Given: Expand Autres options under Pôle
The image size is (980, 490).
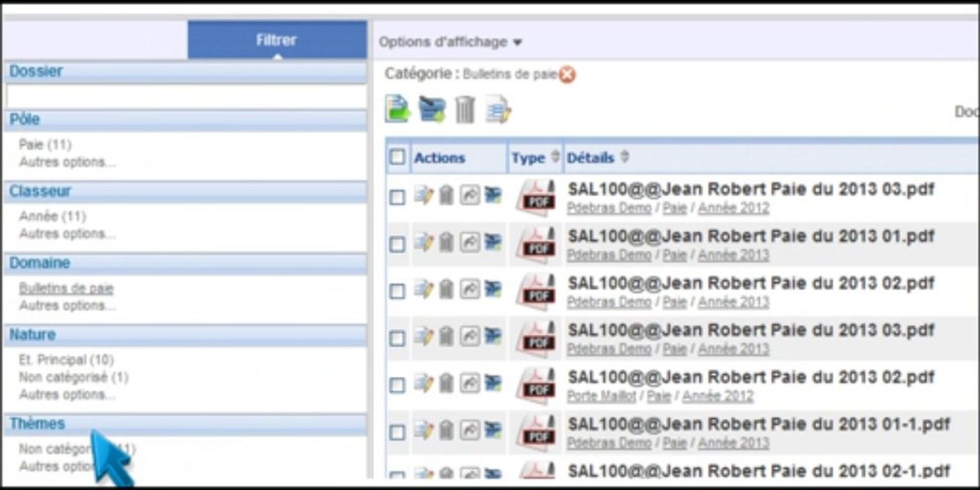Looking at the screenshot, I should [67, 162].
